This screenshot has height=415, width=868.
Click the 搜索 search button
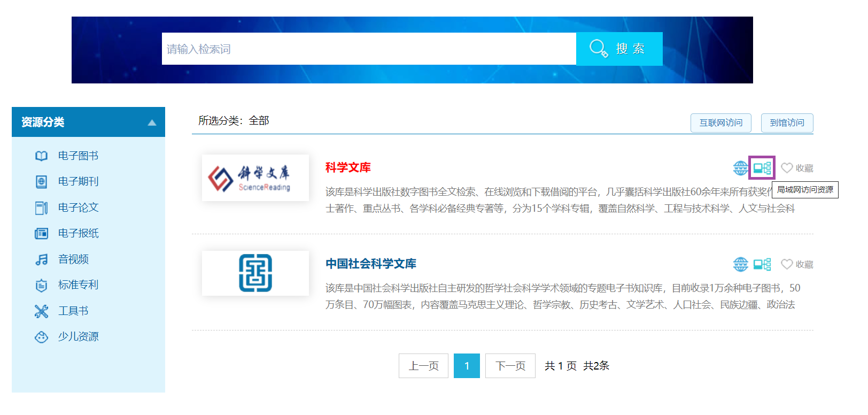(x=619, y=49)
